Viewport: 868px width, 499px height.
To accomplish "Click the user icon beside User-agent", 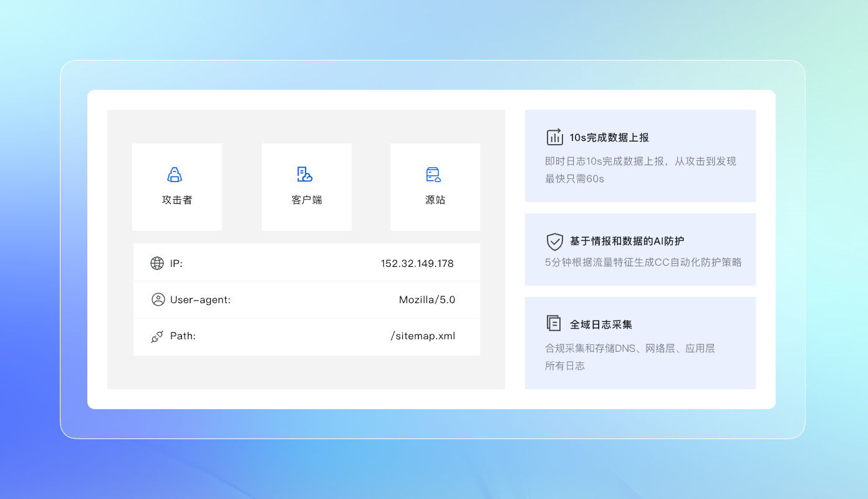I will [x=158, y=299].
